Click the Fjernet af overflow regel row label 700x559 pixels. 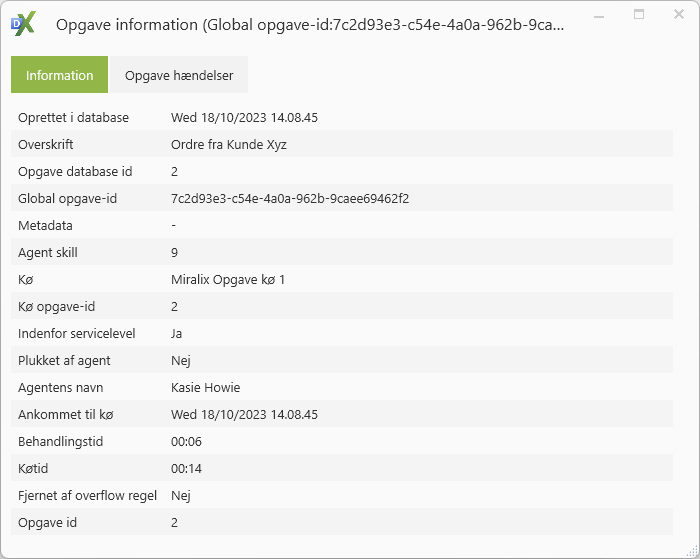tap(87, 496)
